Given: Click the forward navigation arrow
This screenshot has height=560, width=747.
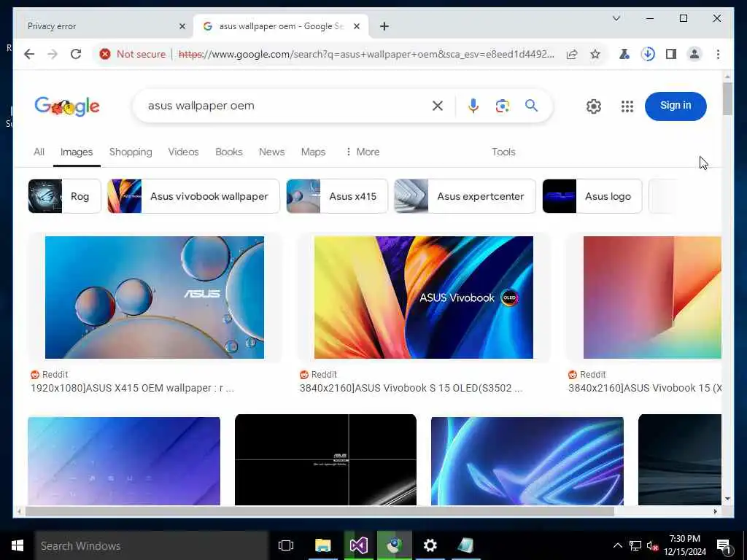Looking at the screenshot, I should (x=53, y=54).
